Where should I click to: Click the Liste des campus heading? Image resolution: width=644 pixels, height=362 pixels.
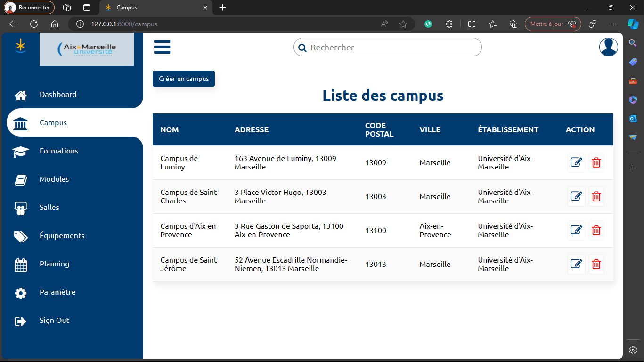click(383, 96)
